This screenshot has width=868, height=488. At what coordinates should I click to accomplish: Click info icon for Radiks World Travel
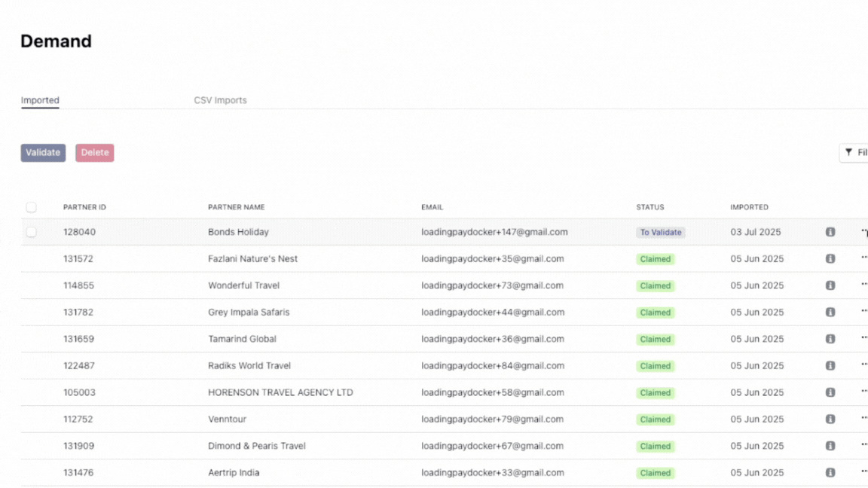pos(830,366)
